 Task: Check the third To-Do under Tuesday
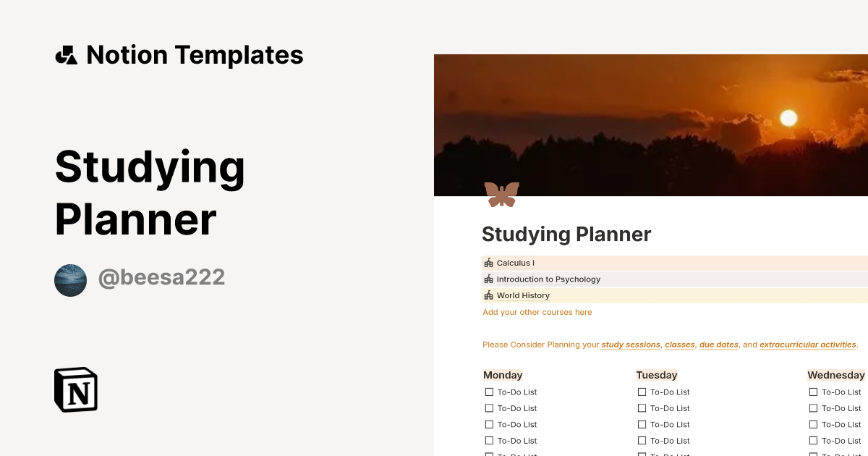coord(642,424)
